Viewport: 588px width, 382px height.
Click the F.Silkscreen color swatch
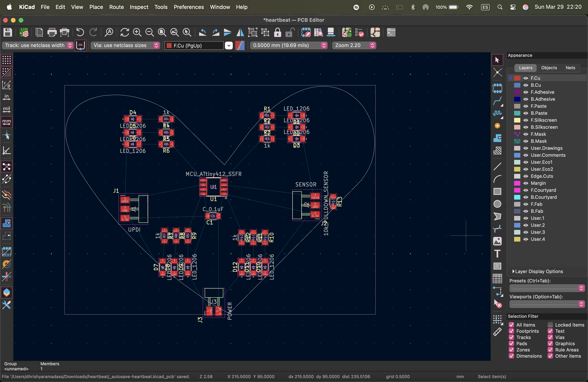(x=517, y=120)
